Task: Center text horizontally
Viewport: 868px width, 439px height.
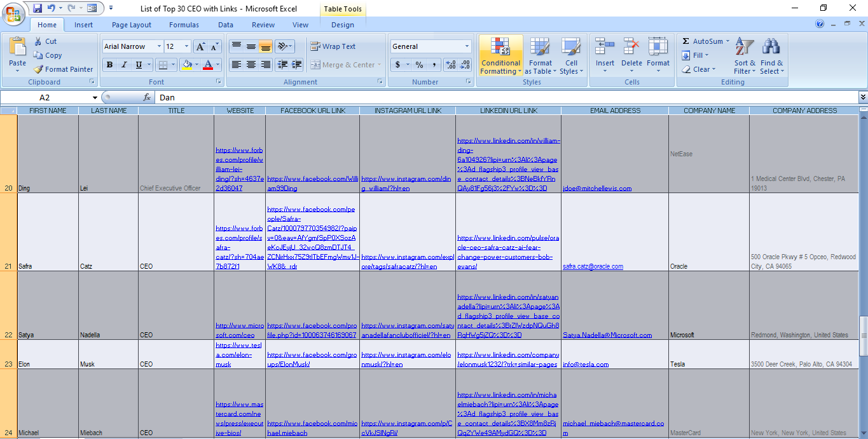Action: [x=251, y=65]
